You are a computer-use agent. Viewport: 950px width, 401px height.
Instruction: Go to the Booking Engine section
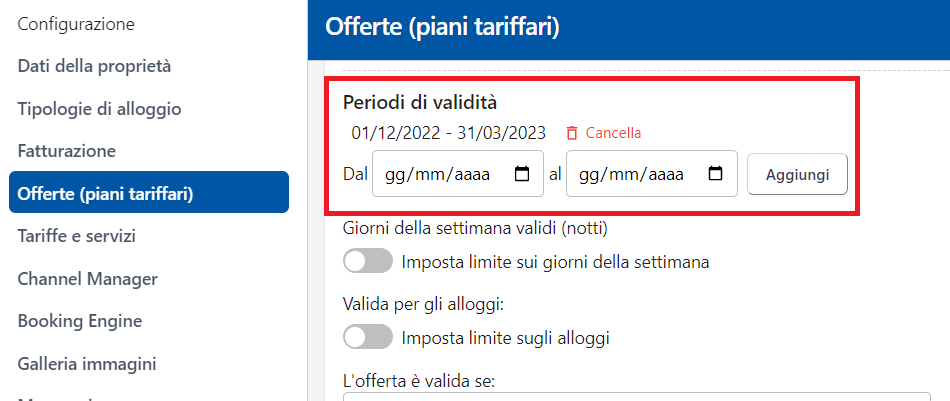pyautogui.click(x=80, y=321)
